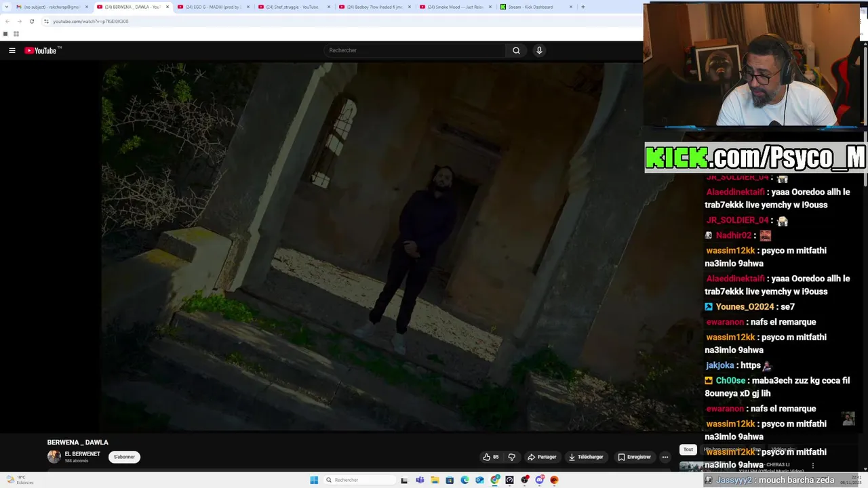Open Microsoft Teams from the taskbar
Viewport: 868px width, 488px height.
coord(420,480)
